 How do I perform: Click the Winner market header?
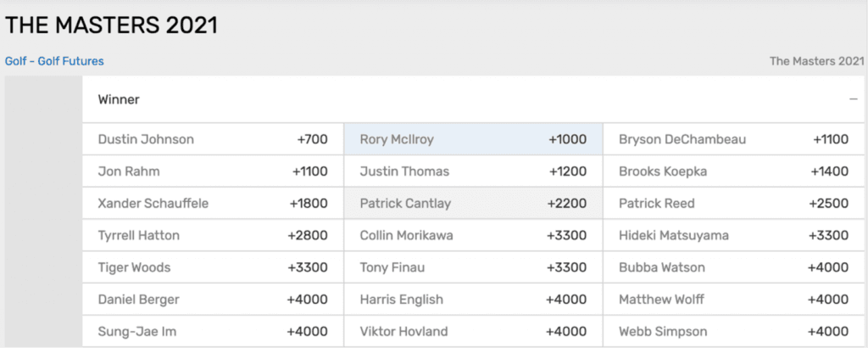click(119, 99)
